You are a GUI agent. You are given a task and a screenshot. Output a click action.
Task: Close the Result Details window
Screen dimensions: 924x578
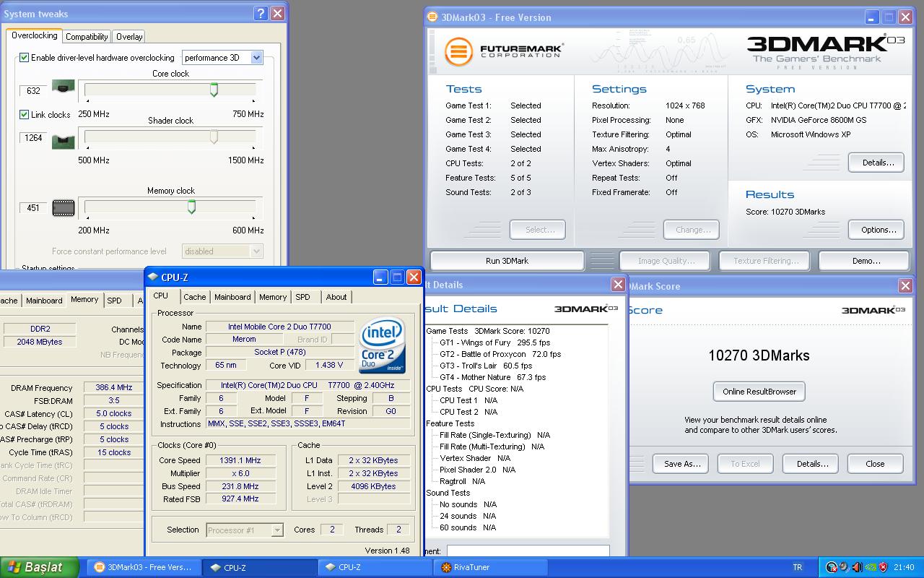click(618, 285)
